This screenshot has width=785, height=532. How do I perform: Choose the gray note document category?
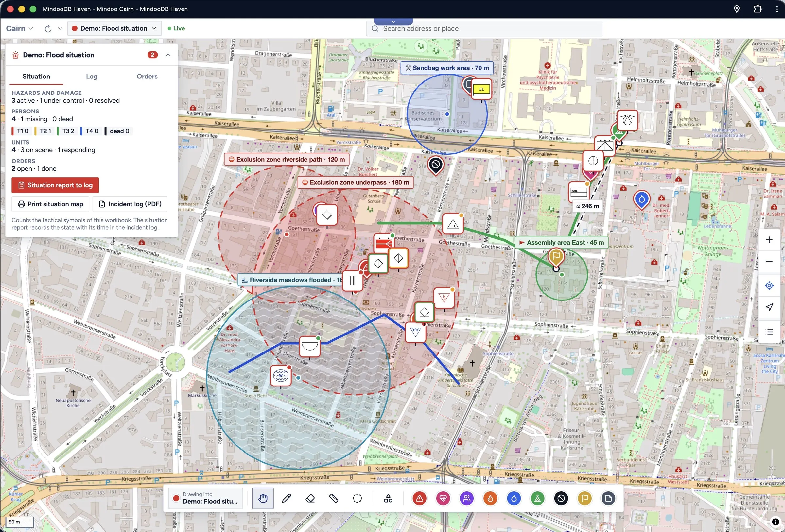tap(608, 498)
